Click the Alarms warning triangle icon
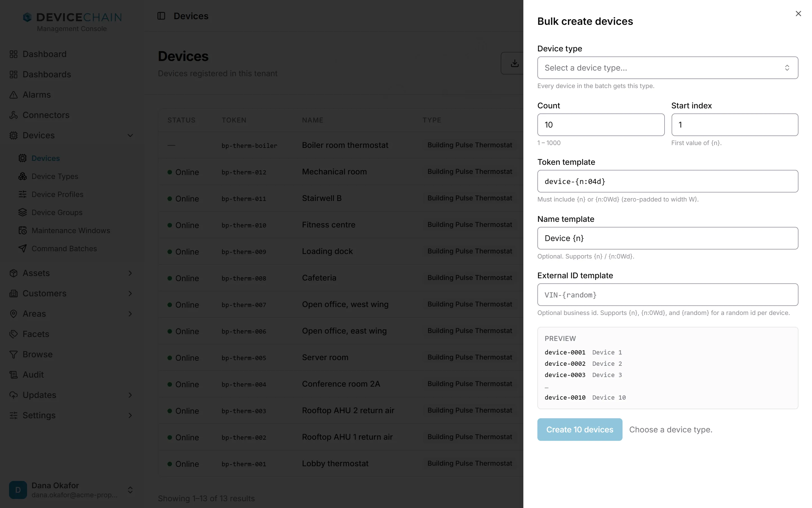 [14, 95]
